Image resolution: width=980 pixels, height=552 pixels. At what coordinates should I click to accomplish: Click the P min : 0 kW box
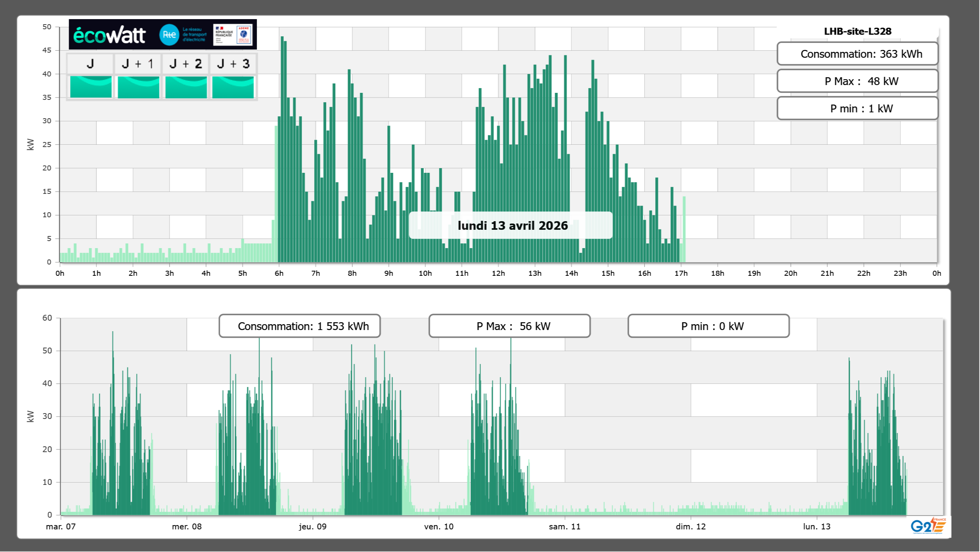point(708,326)
